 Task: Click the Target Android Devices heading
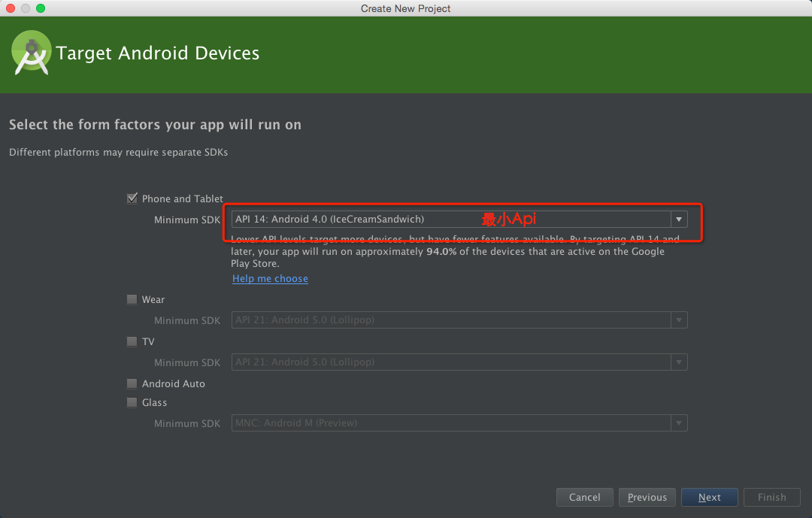pos(157,53)
